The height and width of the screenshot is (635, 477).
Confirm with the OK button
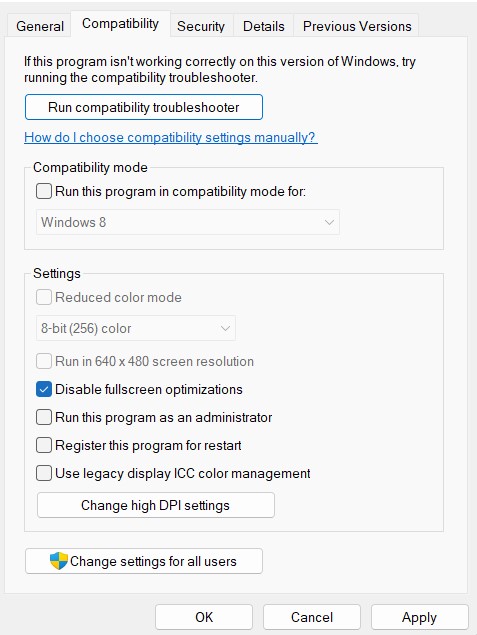coord(204,617)
